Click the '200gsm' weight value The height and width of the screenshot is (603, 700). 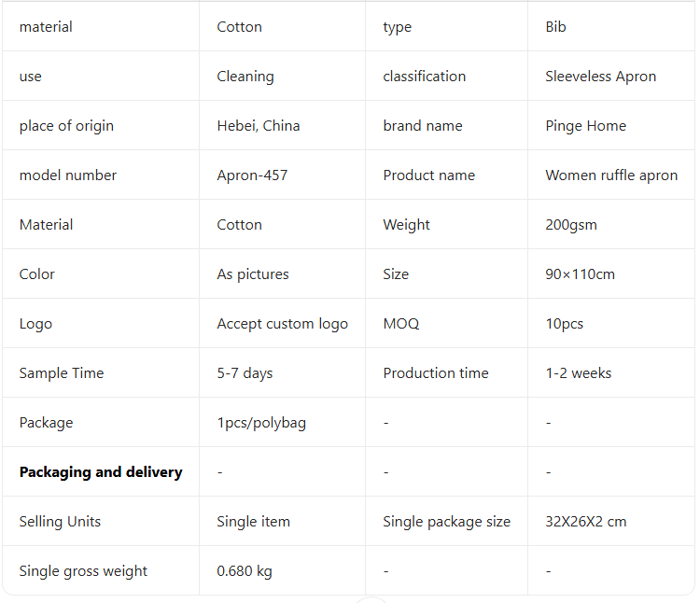571,225
